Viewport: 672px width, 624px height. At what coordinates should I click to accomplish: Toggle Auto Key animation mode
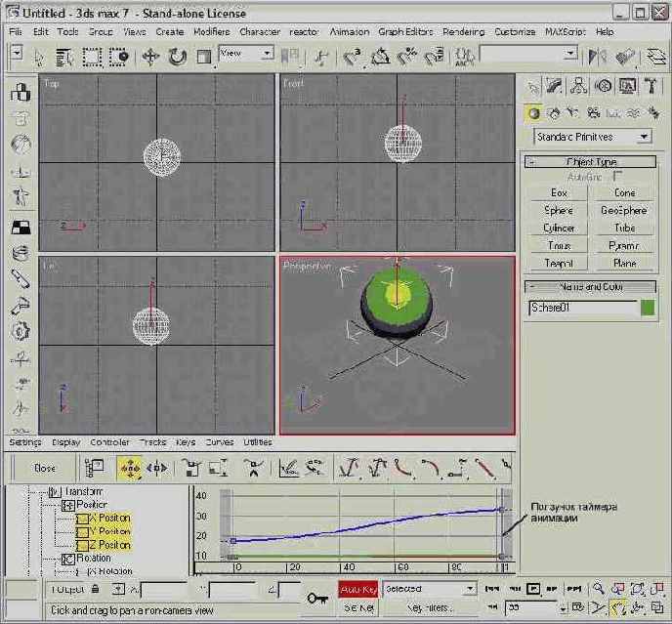coord(357,589)
